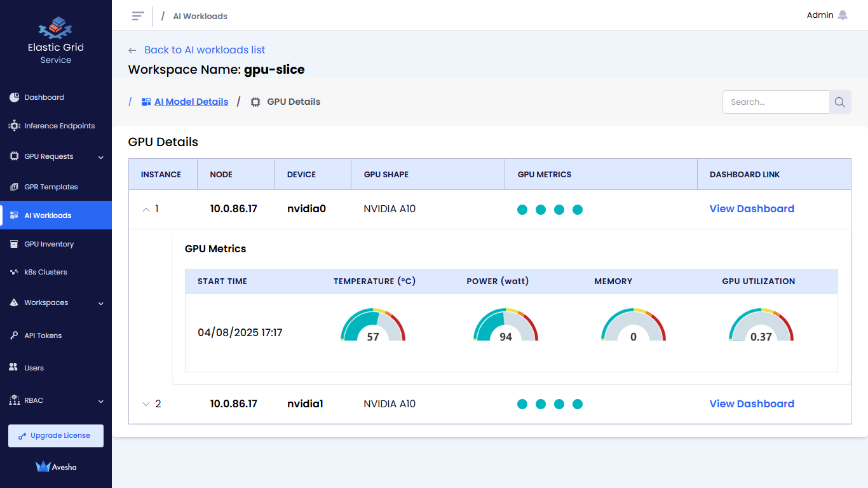
Task: Toggle the sidebar hamburger menu icon
Action: (x=138, y=16)
